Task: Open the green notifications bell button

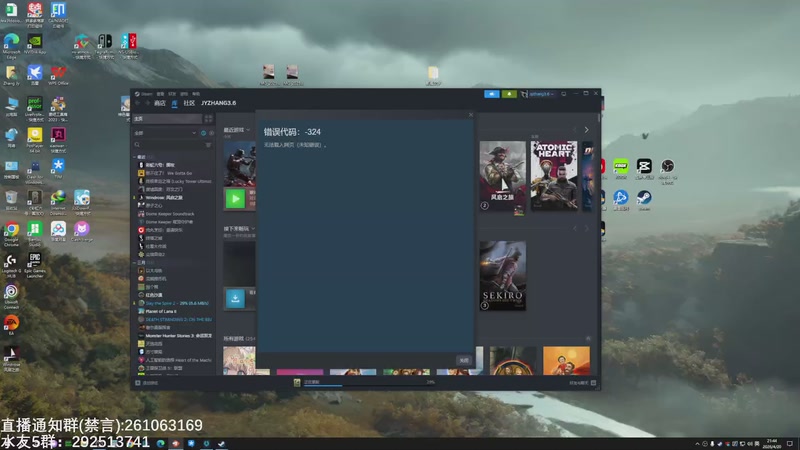Action: pos(509,94)
